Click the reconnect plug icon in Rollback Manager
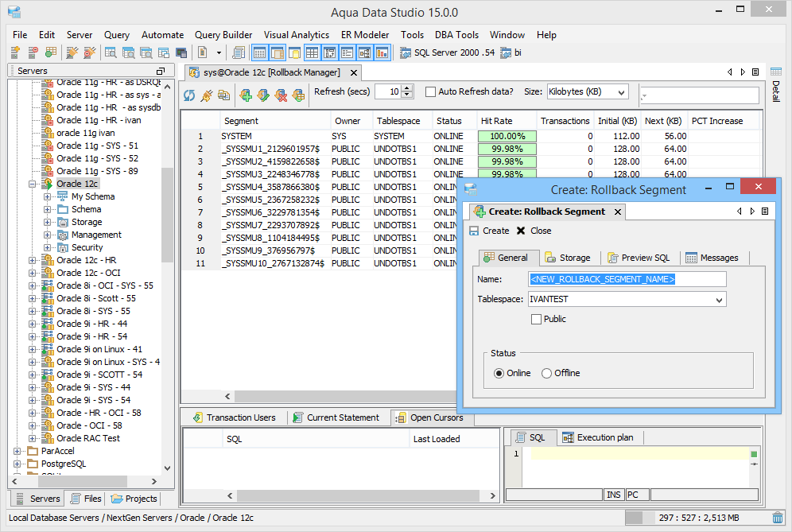The image size is (792, 532). point(206,95)
